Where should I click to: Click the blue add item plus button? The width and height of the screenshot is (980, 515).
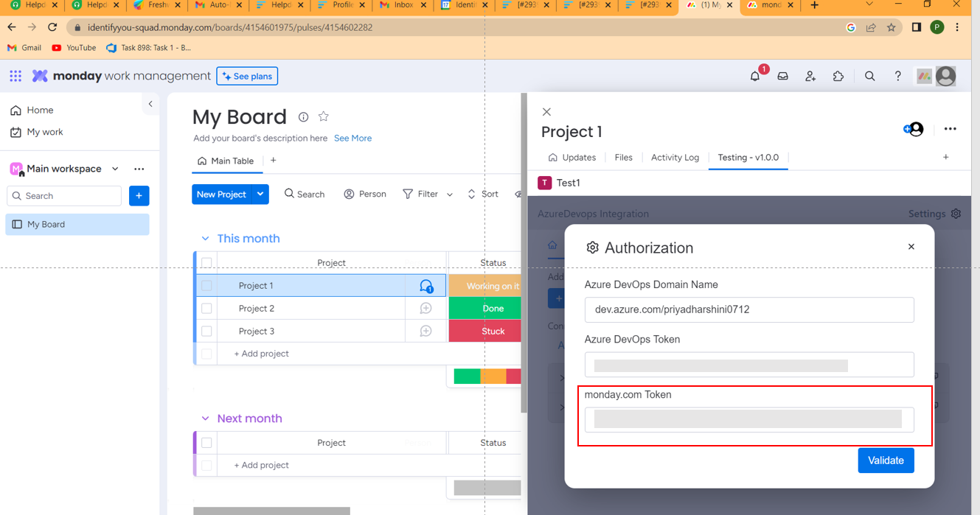click(139, 196)
